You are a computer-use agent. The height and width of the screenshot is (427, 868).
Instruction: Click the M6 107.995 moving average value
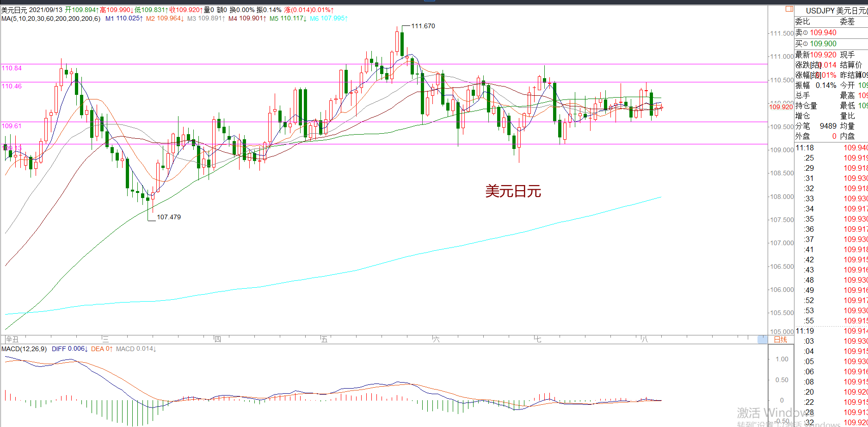[329, 19]
